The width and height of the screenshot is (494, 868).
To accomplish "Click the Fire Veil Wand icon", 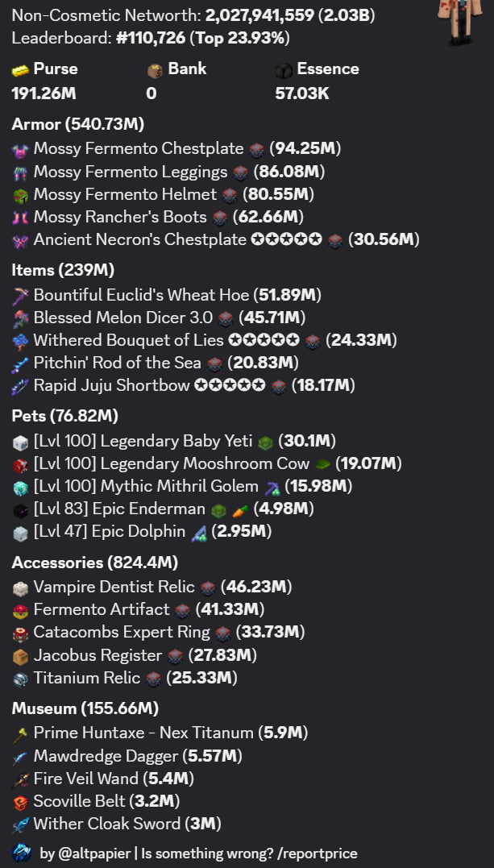I will click(20, 779).
